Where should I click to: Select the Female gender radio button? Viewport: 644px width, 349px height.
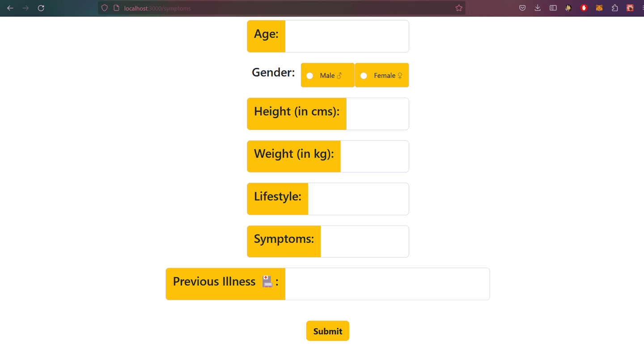pos(364,76)
